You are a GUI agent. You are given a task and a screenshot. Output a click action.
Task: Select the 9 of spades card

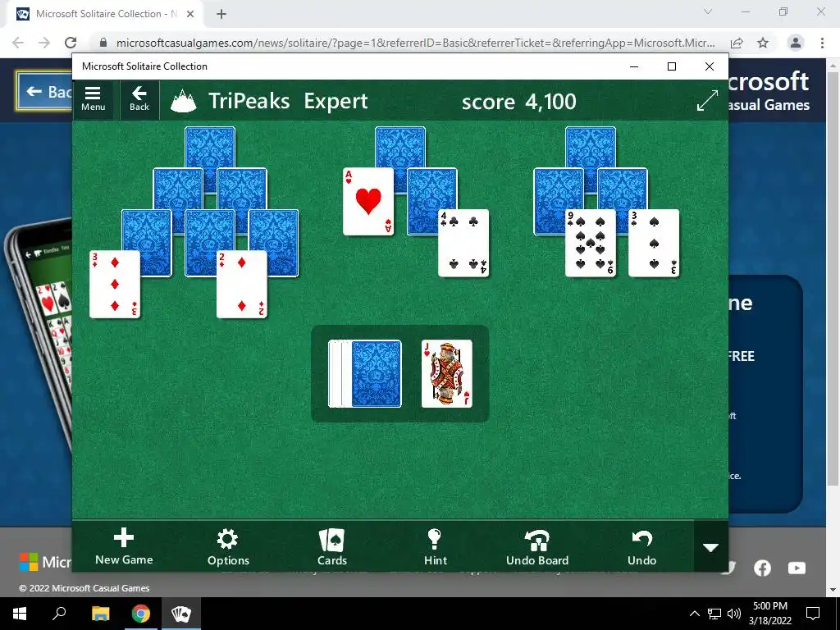click(x=591, y=243)
